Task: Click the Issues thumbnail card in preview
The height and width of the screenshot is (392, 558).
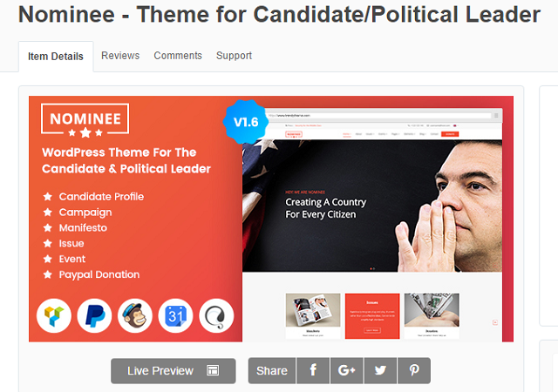Action: pos(372,314)
